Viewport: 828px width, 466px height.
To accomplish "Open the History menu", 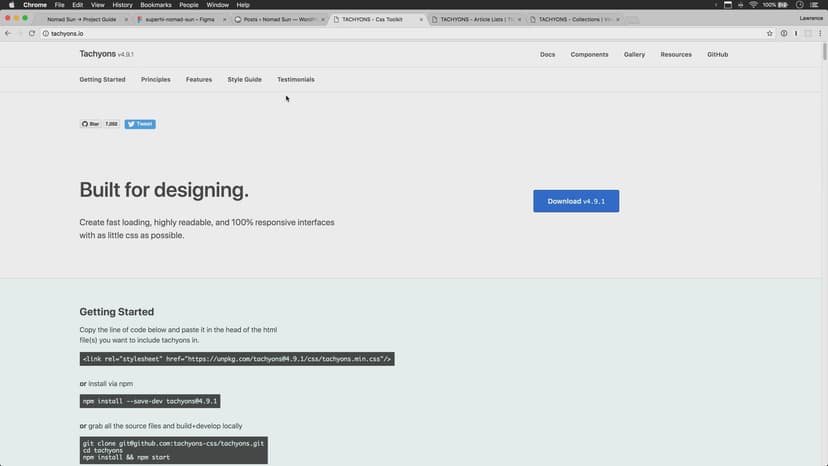I will click(x=122, y=5).
